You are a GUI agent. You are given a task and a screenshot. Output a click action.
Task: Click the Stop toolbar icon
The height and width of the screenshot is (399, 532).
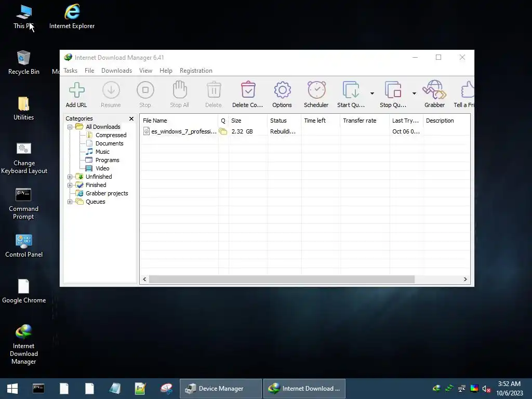145,90
